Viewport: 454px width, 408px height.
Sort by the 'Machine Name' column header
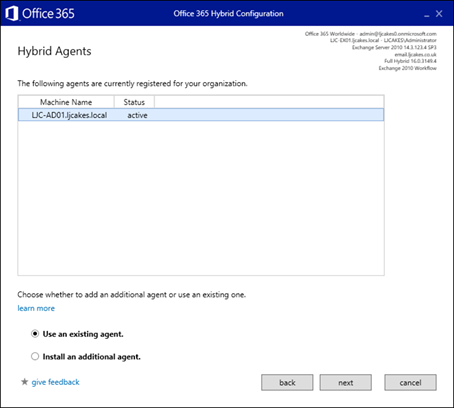point(66,102)
